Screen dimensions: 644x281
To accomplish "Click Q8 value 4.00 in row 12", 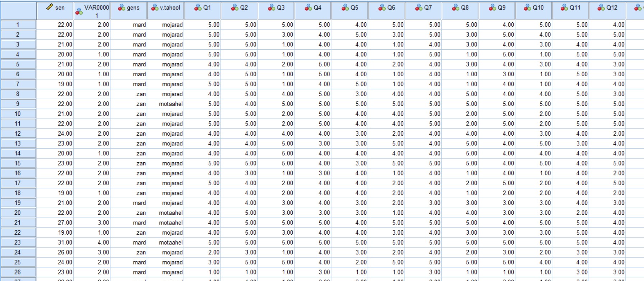I will [x=472, y=133].
